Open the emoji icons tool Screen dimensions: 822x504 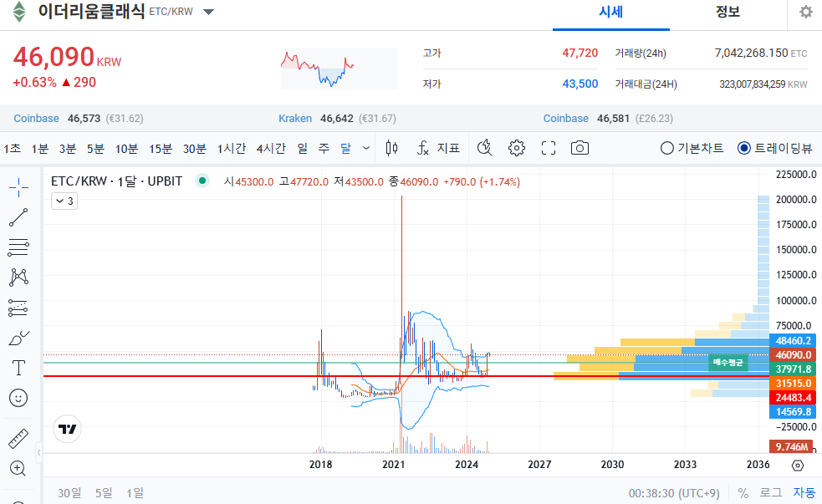[x=18, y=398]
